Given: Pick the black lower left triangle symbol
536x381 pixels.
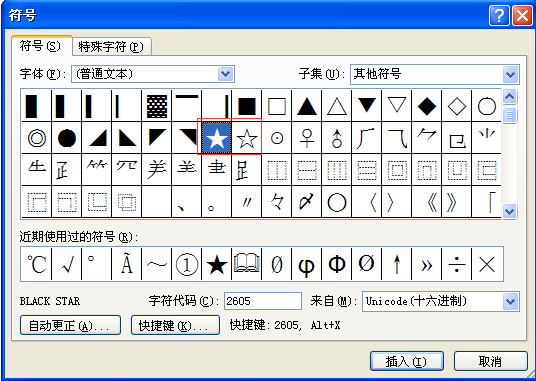Looking at the screenshot, I should pyautogui.click(x=126, y=138).
